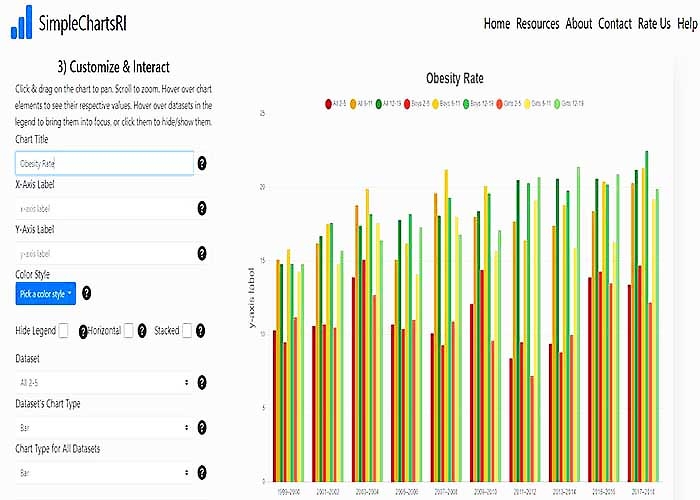Image resolution: width=700 pixels, height=500 pixels.
Task: Go to the Resources menu item
Action: [537, 24]
